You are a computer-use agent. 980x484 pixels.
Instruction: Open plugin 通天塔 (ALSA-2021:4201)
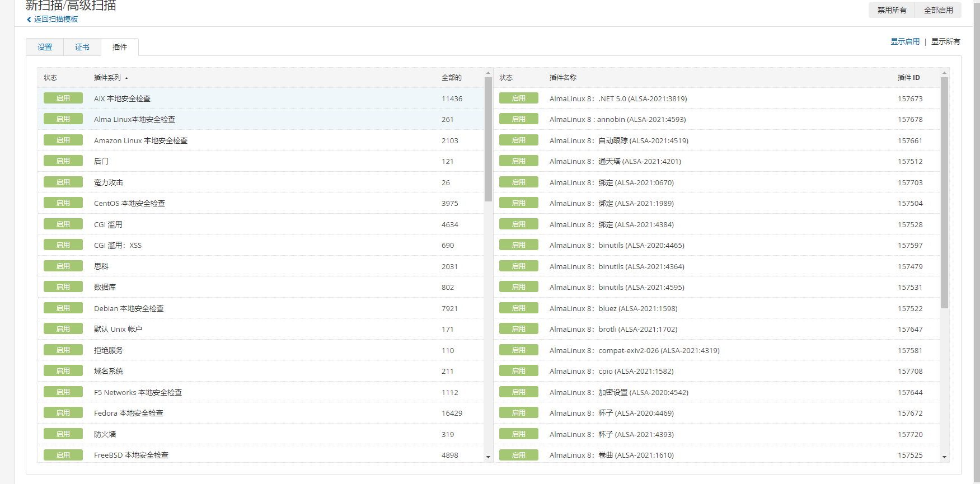pyautogui.click(x=615, y=161)
